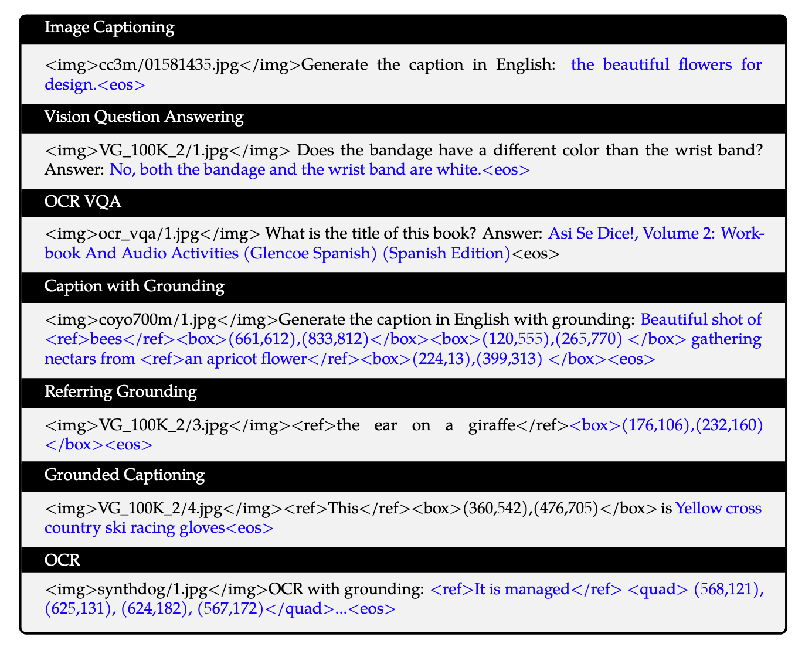Click the 'Referring Grounding' header
The width and height of the screenshot is (812, 654).
[x=403, y=393]
